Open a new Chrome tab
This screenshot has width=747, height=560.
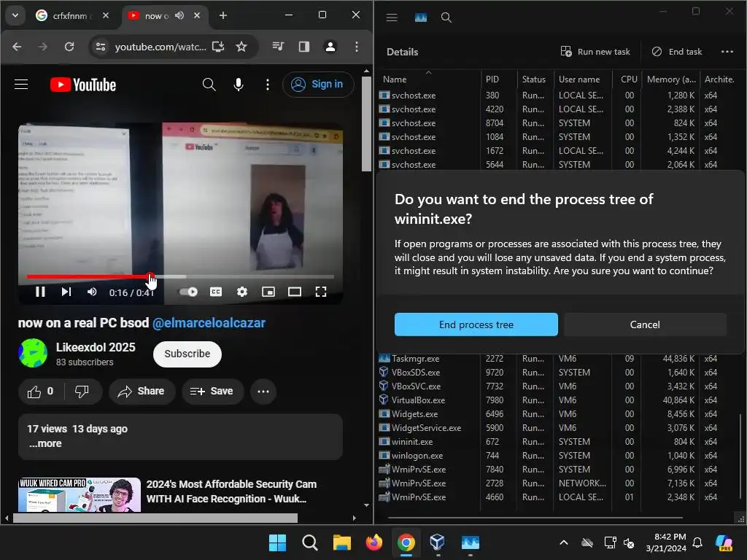[x=222, y=16]
